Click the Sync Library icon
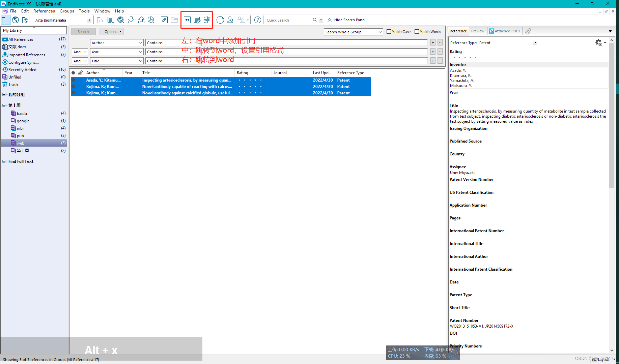The image size is (619, 364). (220, 20)
